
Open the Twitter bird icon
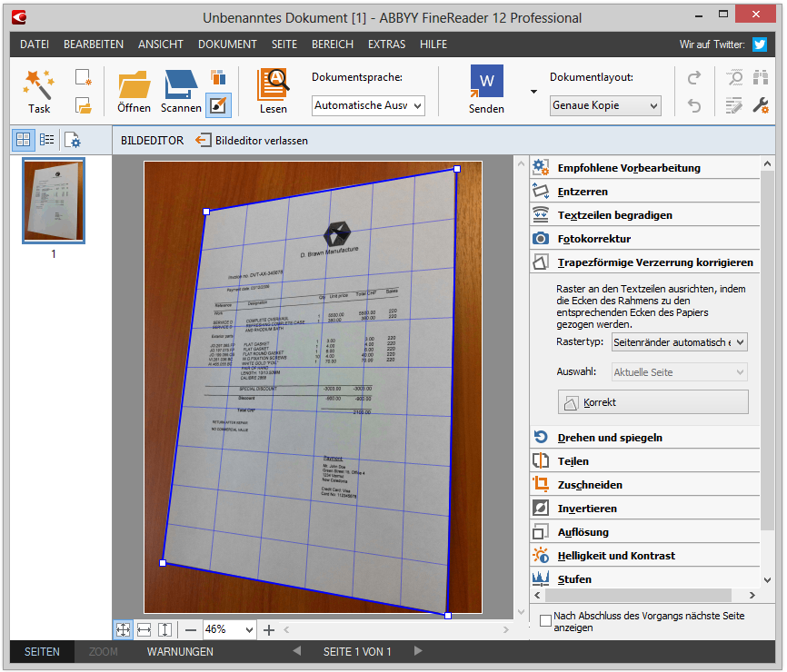click(760, 44)
